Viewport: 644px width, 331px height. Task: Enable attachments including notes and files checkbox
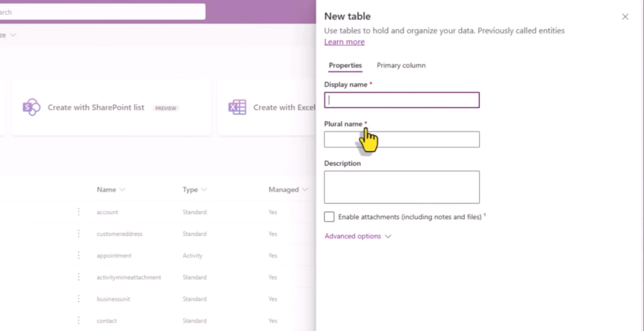(x=329, y=216)
